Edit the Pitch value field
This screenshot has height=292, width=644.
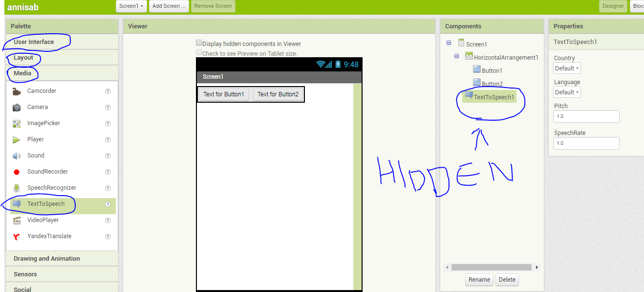[x=586, y=116]
